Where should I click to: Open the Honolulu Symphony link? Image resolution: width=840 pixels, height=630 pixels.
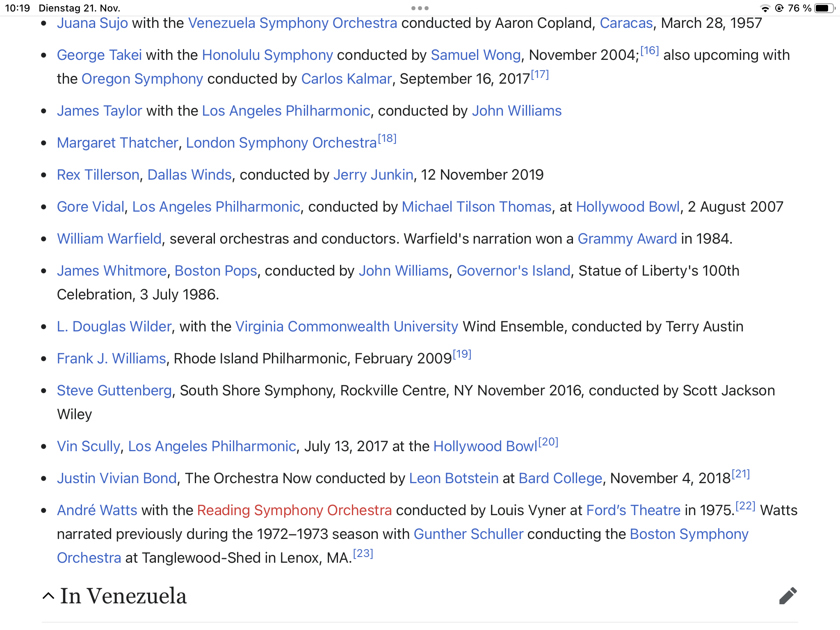tap(267, 55)
